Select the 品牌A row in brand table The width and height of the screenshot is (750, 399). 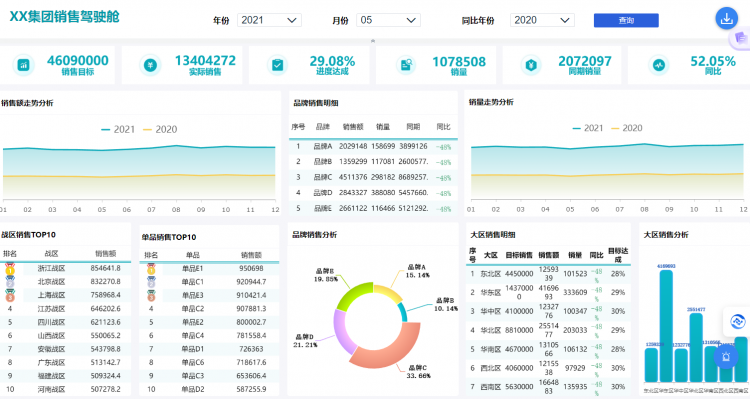[373, 146]
